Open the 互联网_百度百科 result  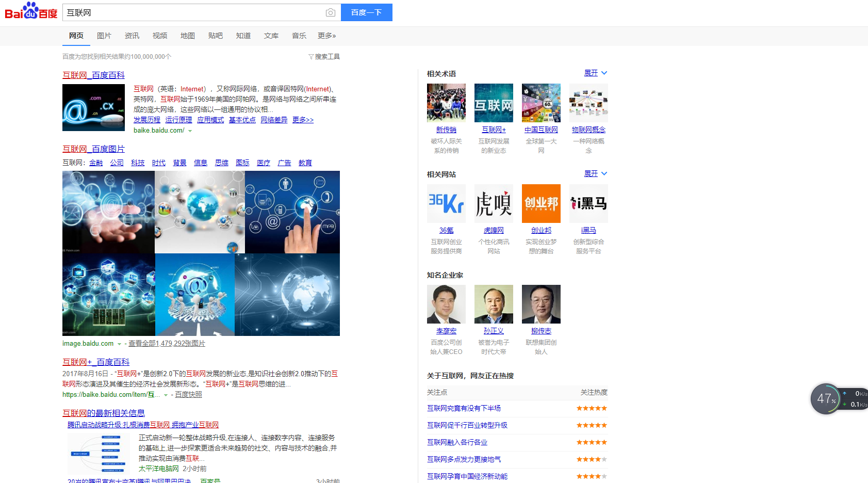coord(93,75)
